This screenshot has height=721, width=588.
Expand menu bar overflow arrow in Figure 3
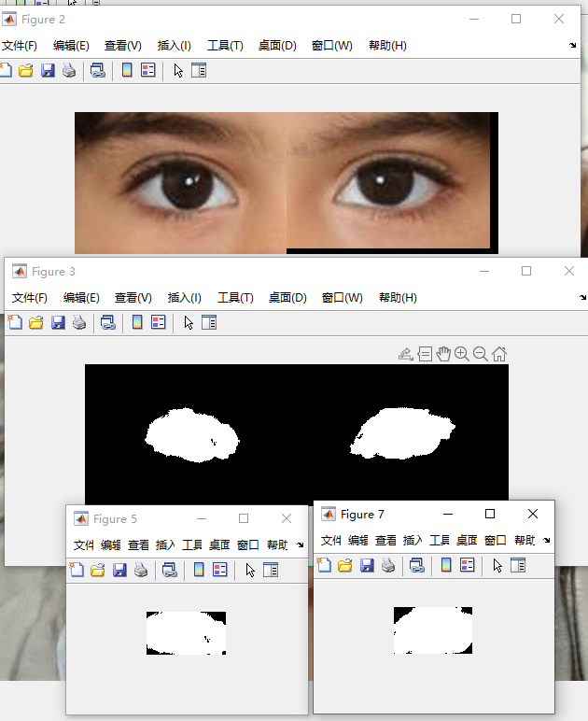[583, 298]
